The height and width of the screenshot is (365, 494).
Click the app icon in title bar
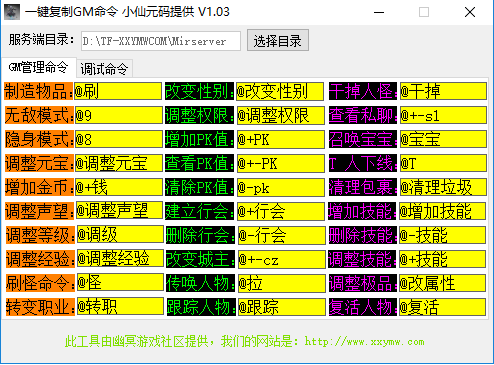point(12,12)
